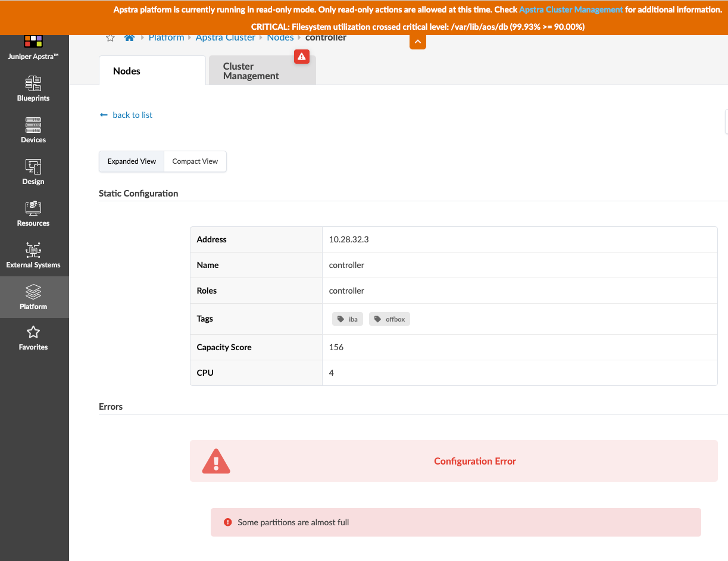The height and width of the screenshot is (561, 728).
Task: Open Apstra Cluster breadcrumb link
Action: click(x=226, y=38)
